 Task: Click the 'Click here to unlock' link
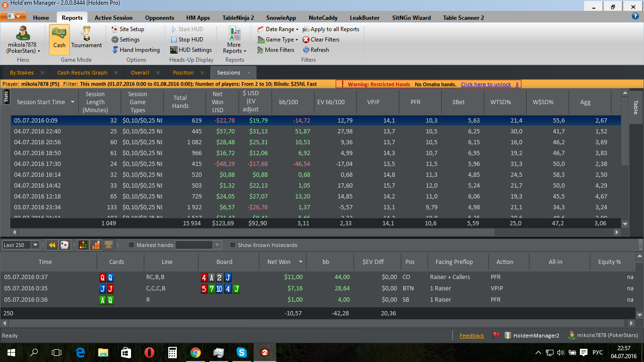pyautogui.click(x=486, y=84)
